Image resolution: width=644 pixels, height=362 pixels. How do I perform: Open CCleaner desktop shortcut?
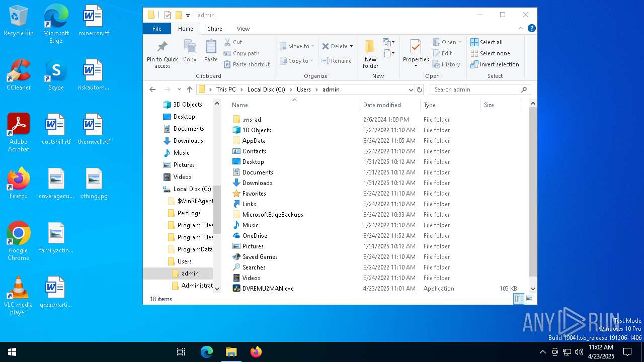click(19, 75)
